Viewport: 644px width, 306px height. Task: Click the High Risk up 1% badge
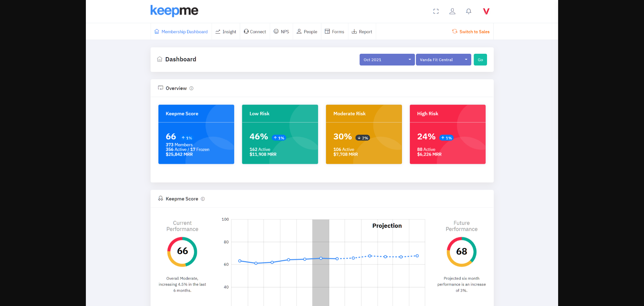[446, 138]
